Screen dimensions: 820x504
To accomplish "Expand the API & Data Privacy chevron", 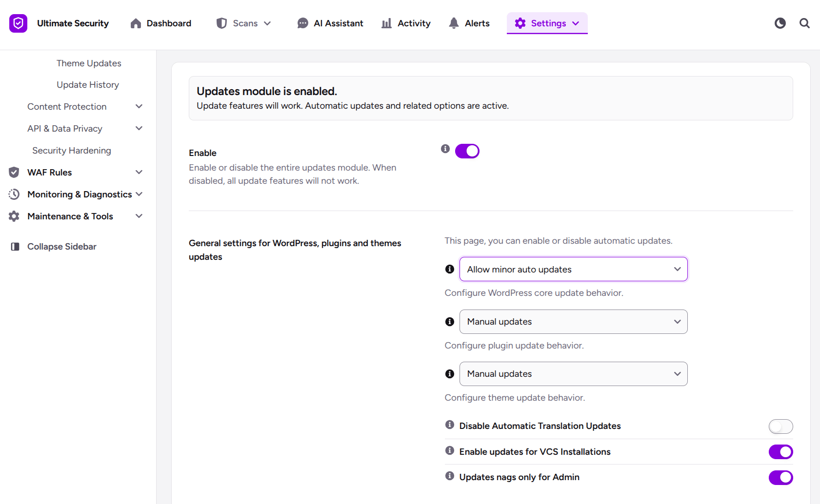I will pyautogui.click(x=139, y=128).
